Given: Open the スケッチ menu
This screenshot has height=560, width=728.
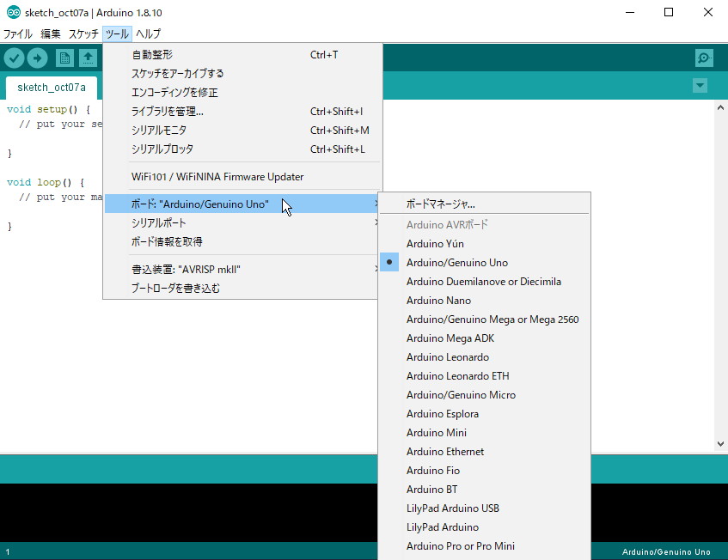Looking at the screenshot, I should pyautogui.click(x=83, y=33).
